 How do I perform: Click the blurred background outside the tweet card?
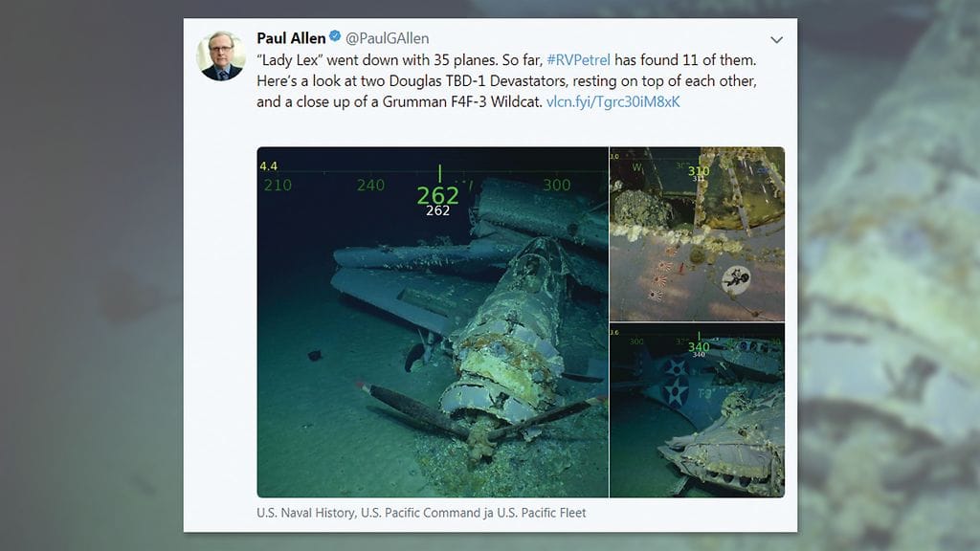click(91, 287)
